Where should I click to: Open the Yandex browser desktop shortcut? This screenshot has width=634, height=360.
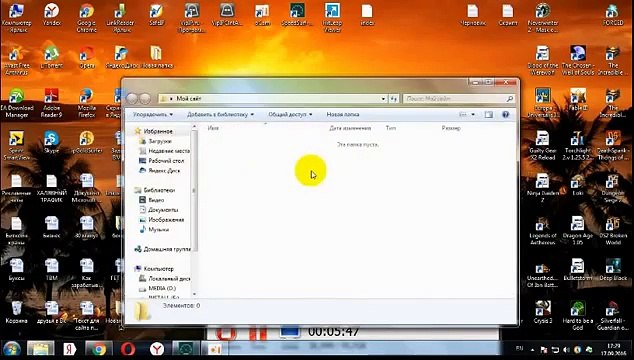[x=52, y=15]
